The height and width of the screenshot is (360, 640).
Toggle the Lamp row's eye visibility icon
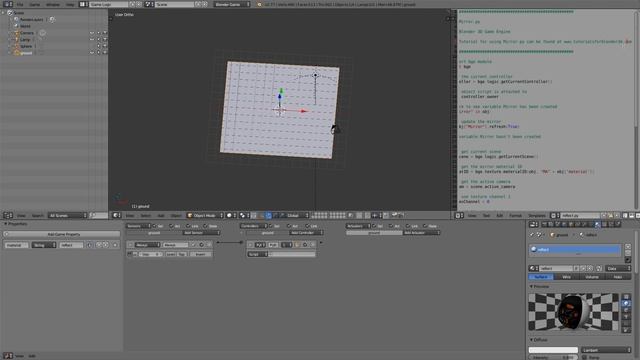[92, 40]
